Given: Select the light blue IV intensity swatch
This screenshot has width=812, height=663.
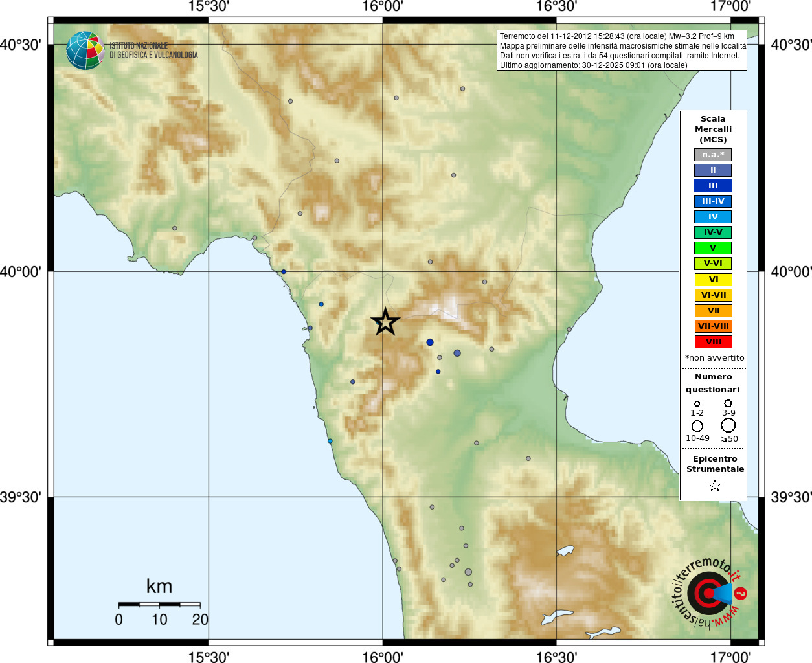Looking at the screenshot, I should 713,217.
